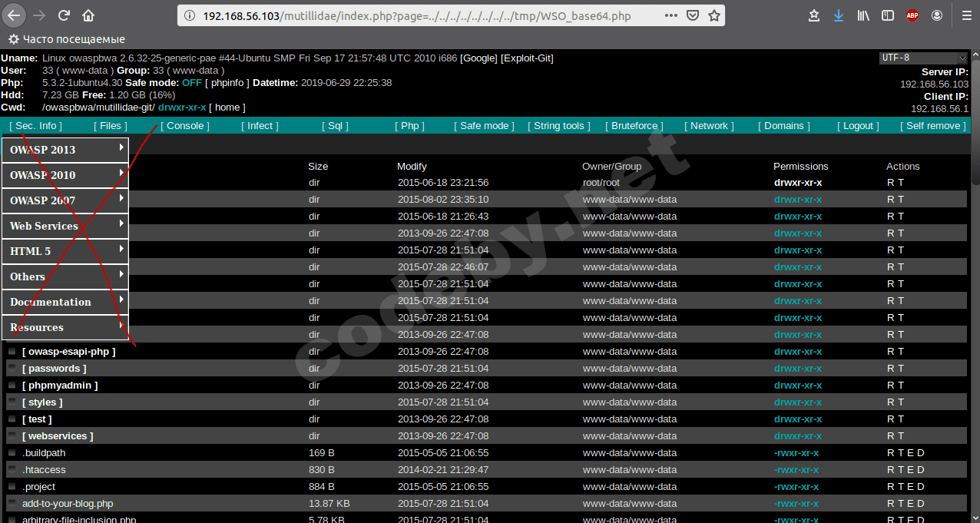
Task: Expand the Others submenu
Action: [65, 276]
